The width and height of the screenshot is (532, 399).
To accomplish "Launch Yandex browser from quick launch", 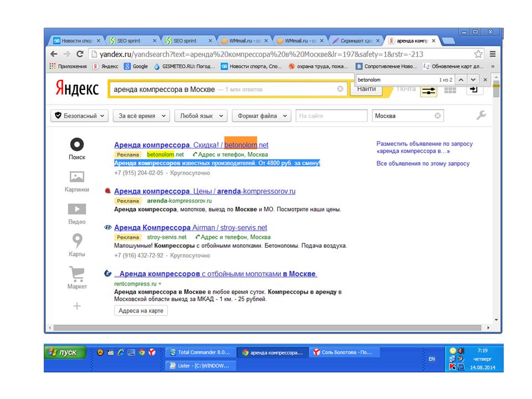I will pos(152,352).
